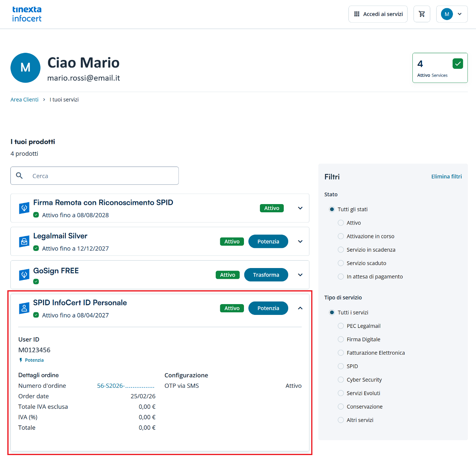
Task: Open the shopping cart icon
Action: point(422,14)
